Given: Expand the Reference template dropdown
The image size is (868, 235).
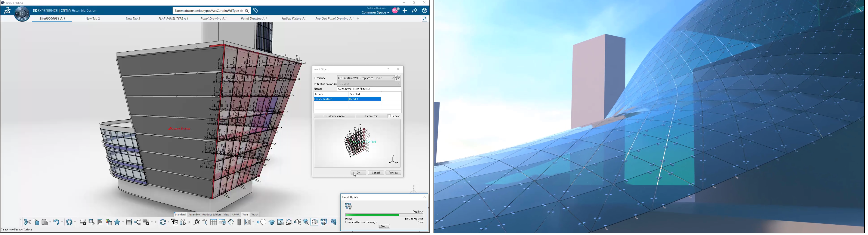Looking at the screenshot, I should (x=392, y=78).
